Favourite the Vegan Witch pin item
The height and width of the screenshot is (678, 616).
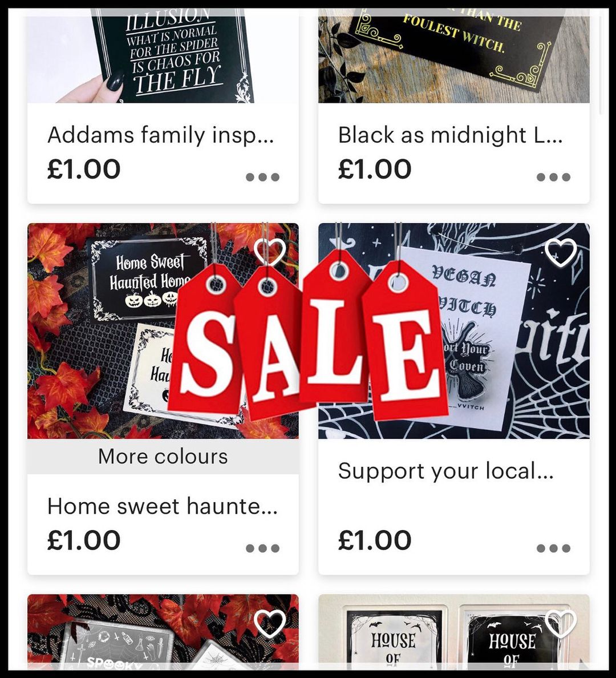tap(561, 252)
